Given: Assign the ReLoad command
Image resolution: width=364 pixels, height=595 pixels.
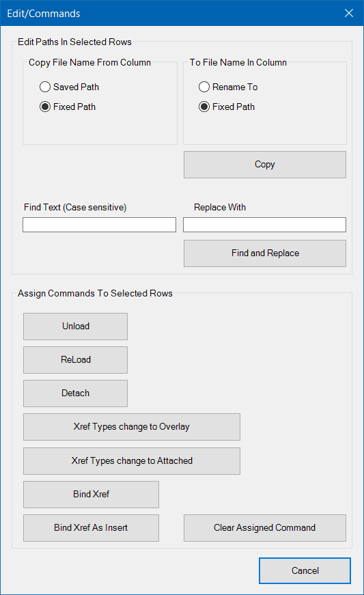Looking at the screenshot, I should pos(75,360).
